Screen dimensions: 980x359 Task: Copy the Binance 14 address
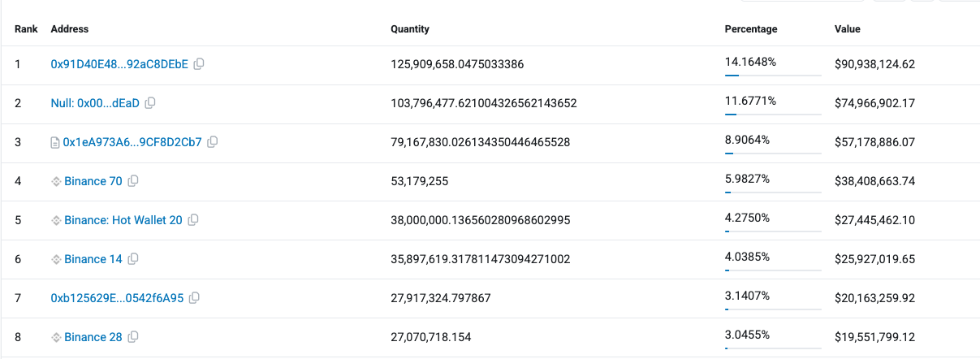[x=133, y=259]
